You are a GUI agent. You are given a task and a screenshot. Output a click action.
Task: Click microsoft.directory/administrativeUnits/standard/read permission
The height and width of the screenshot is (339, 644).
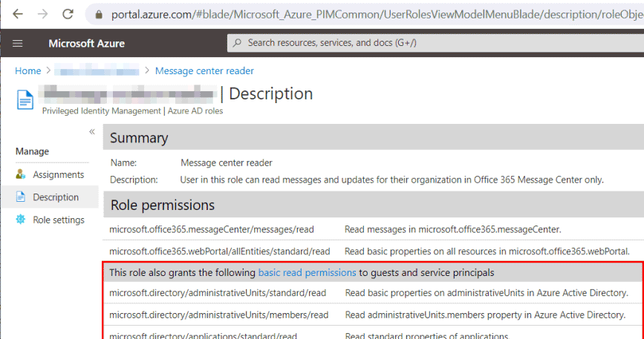pos(218,293)
